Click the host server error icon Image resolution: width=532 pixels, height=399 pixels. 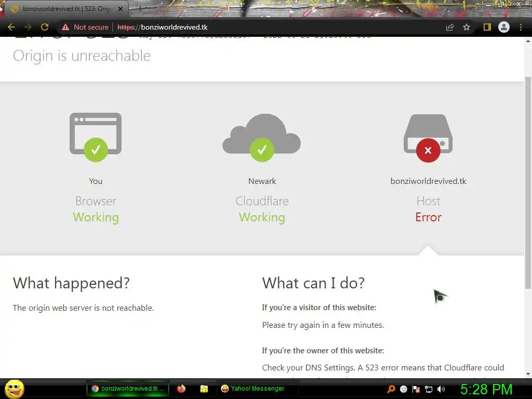point(428,138)
